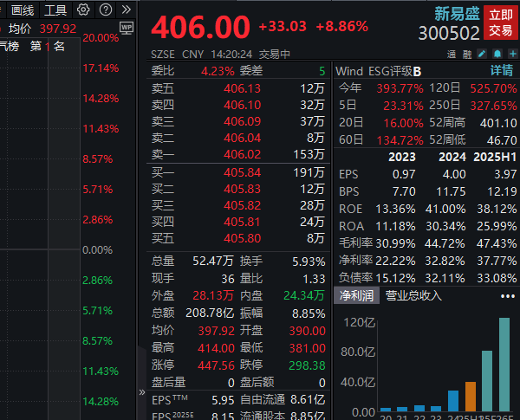Click the orange bar in profit chart

(471, 396)
